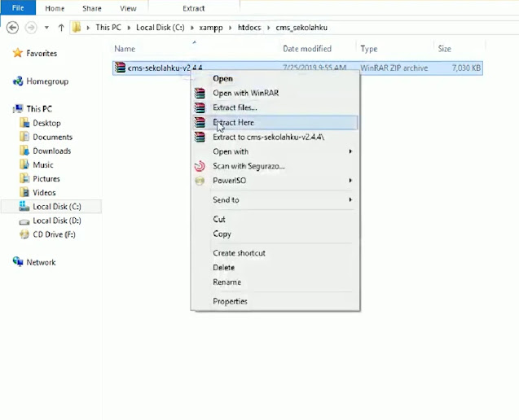Click the WinRAR icon beside Extract Here
519x420 pixels.
tap(200, 122)
